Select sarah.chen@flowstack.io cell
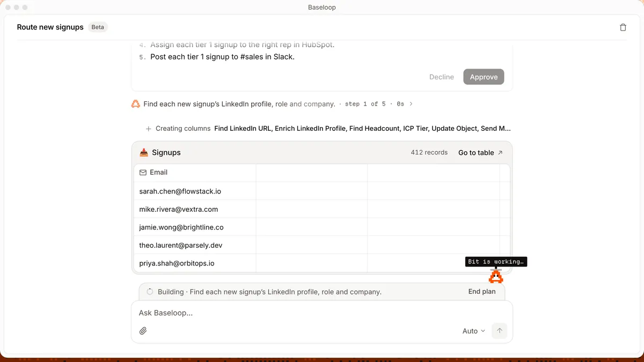Image resolution: width=644 pixels, height=362 pixels. [195, 191]
